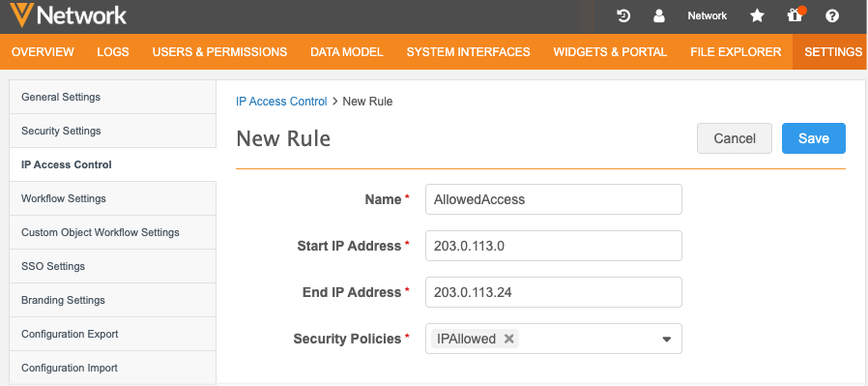The height and width of the screenshot is (386, 868).
Task: Open the Logs tab
Action: click(113, 52)
